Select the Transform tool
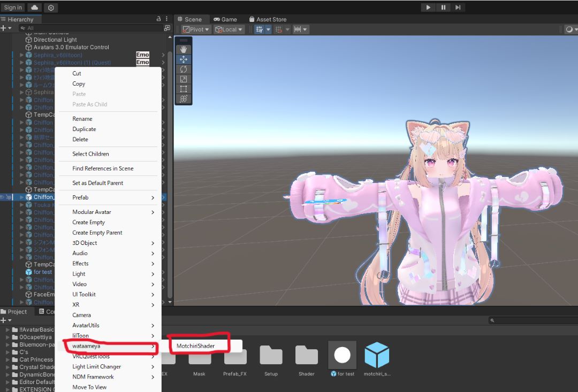This screenshot has width=578, height=392. [x=183, y=99]
